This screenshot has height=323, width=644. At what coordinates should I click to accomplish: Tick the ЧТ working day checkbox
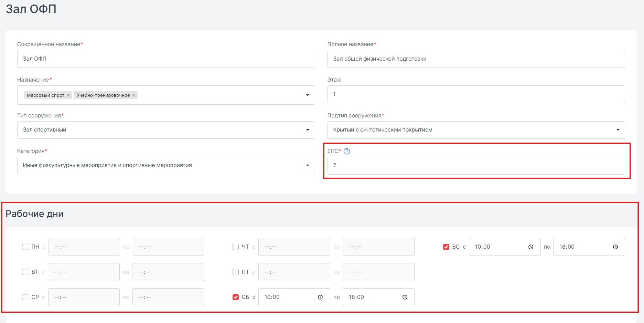tap(236, 247)
